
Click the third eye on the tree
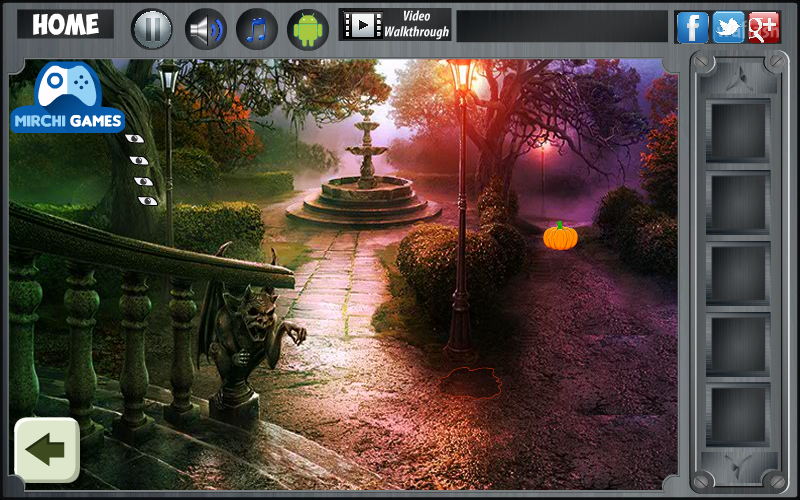143,182
